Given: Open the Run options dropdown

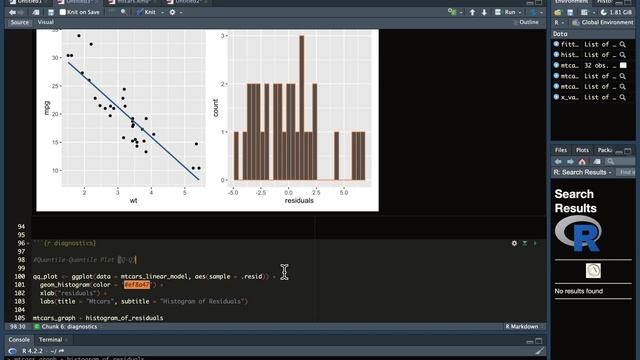Looking at the screenshot, I should click(x=520, y=13).
